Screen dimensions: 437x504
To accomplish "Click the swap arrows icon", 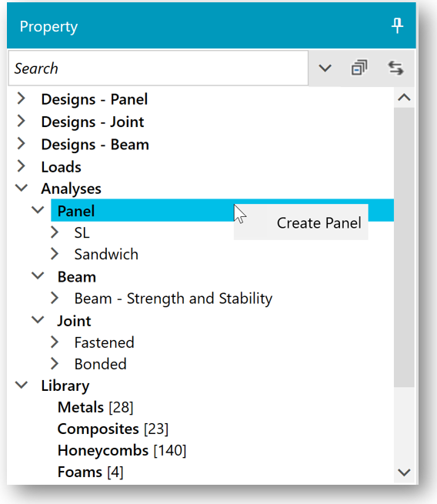I will [x=395, y=68].
